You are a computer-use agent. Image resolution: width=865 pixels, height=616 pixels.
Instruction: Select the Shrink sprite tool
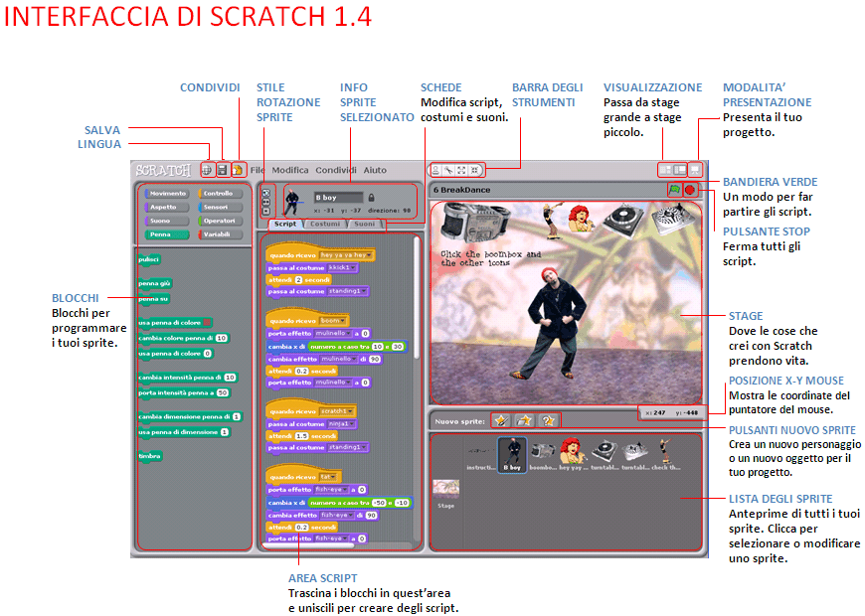(x=474, y=170)
